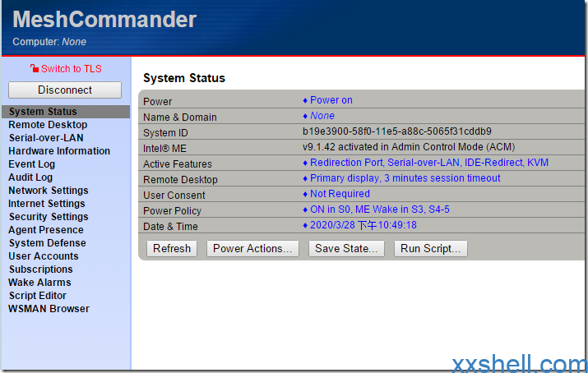Screen dimensions: 588x373
Task: Click the Active Features row label
Action: click(178, 164)
